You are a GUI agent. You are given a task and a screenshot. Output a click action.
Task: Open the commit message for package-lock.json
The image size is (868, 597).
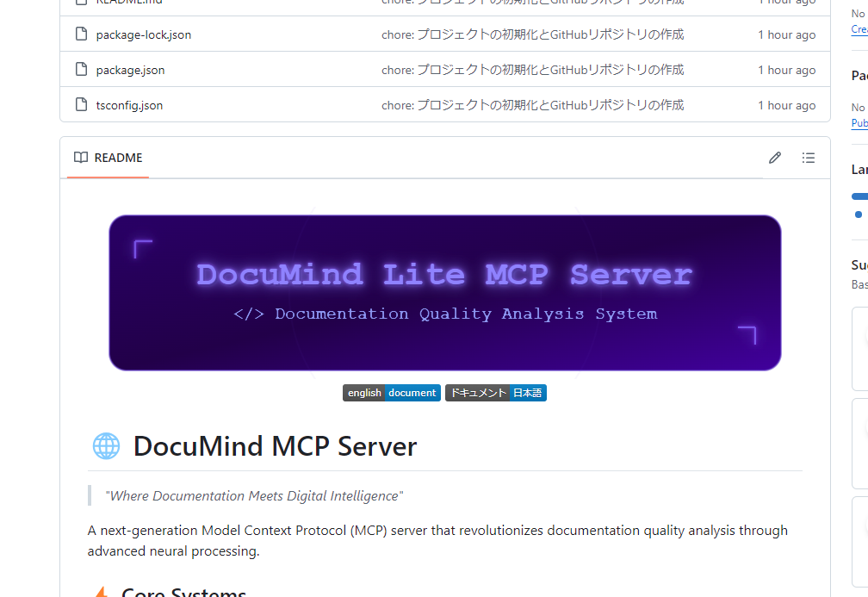pos(532,34)
